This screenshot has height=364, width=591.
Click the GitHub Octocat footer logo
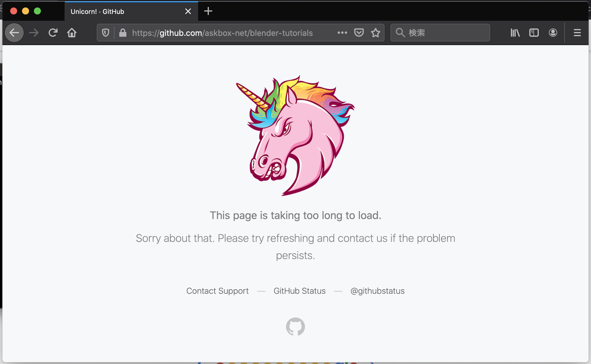[295, 327]
